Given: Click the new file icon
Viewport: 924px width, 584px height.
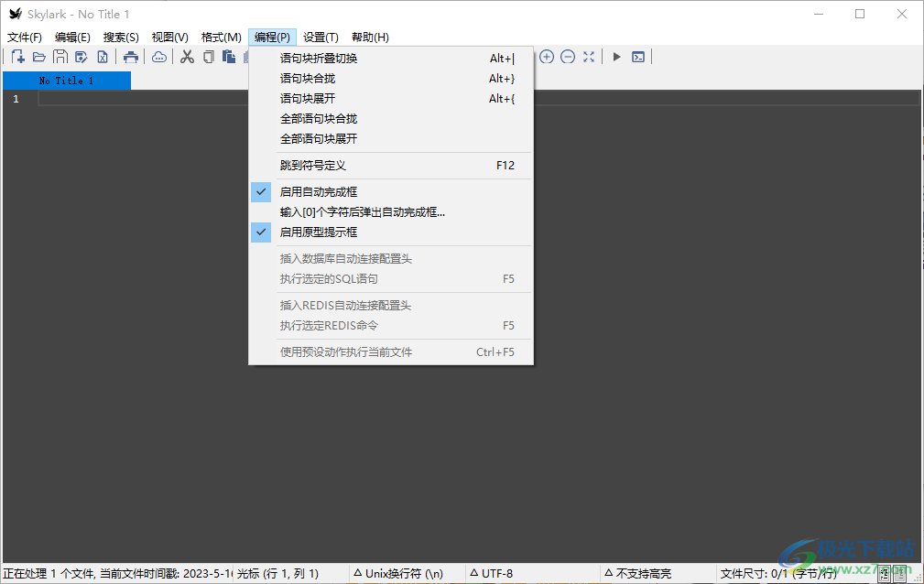Looking at the screenshot, I should (x=18, y=57).
